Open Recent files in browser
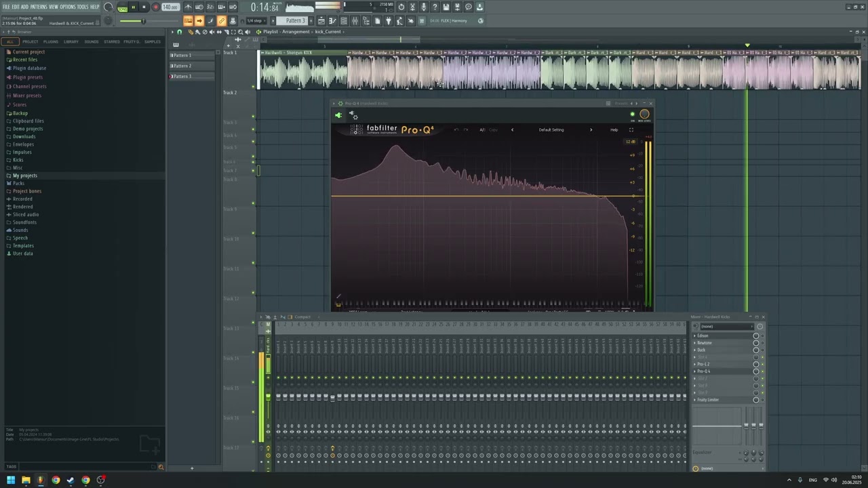Screen dimensions: 868x488 (x=25, y=60)
